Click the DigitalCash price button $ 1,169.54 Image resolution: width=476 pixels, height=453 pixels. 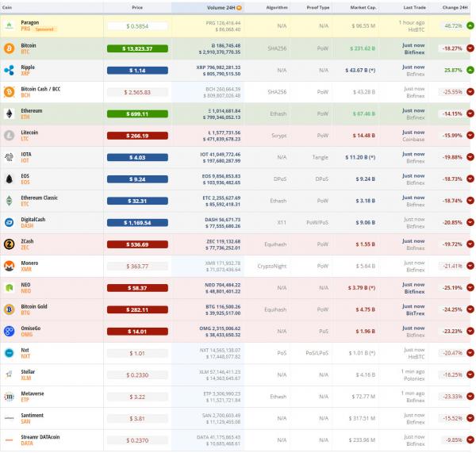[137, 223]
